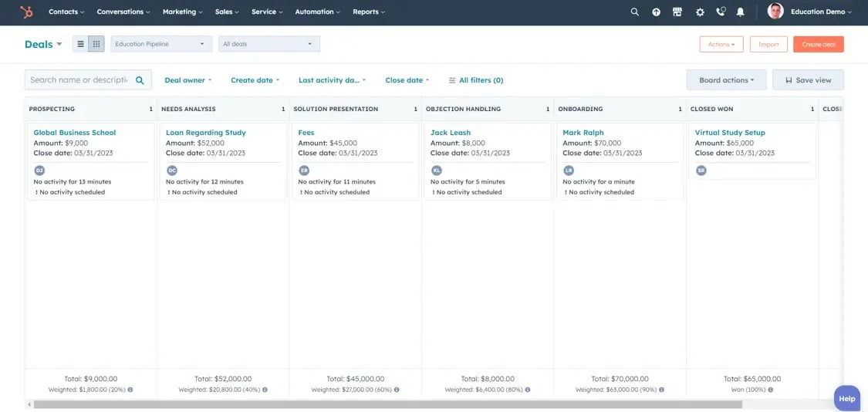Open the Board actions dropdown

[x=726, y=79]
